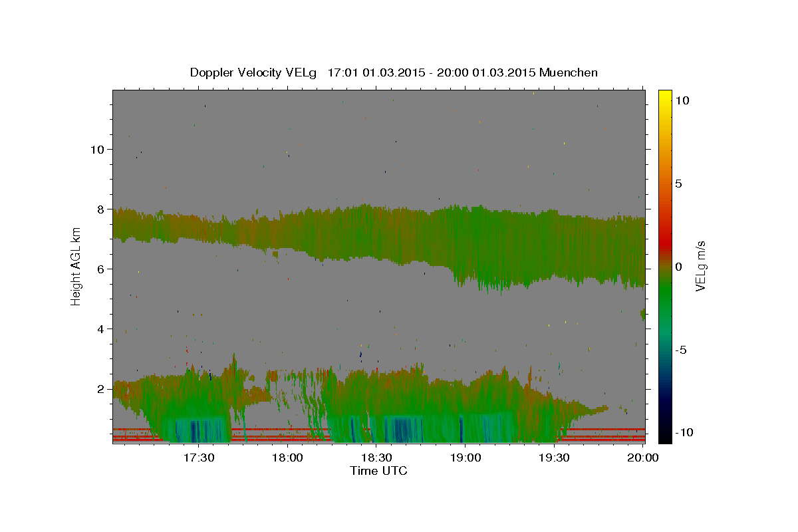
Task: Click the 'Height AGL km' axis title
Action: (76, 267)
